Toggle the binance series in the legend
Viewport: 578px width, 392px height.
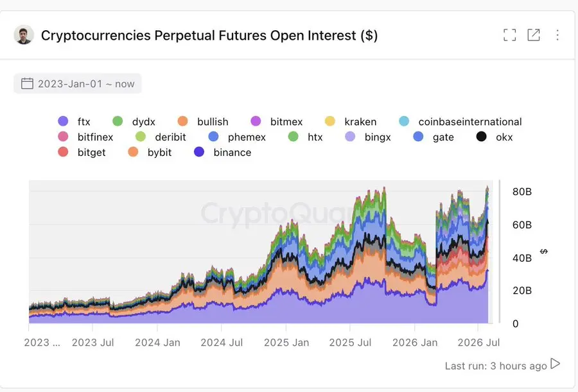click(223, 152)
